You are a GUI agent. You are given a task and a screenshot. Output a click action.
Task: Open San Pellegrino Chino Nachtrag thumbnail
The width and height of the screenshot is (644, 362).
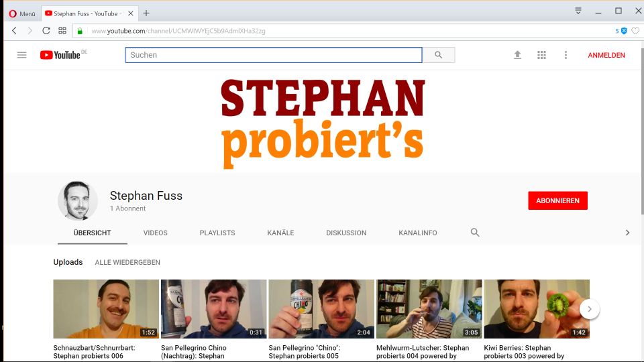213,309
